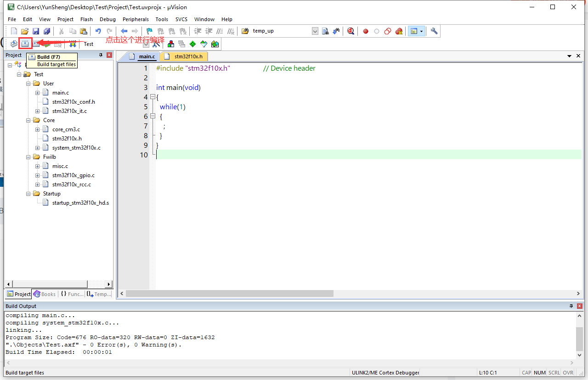Start incremental find with the binoculars icon

pyautogui.click(x=336, y=31)
